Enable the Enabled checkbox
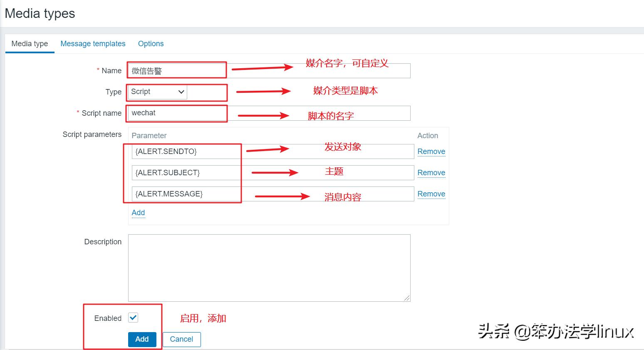 [x=133, y=318]
